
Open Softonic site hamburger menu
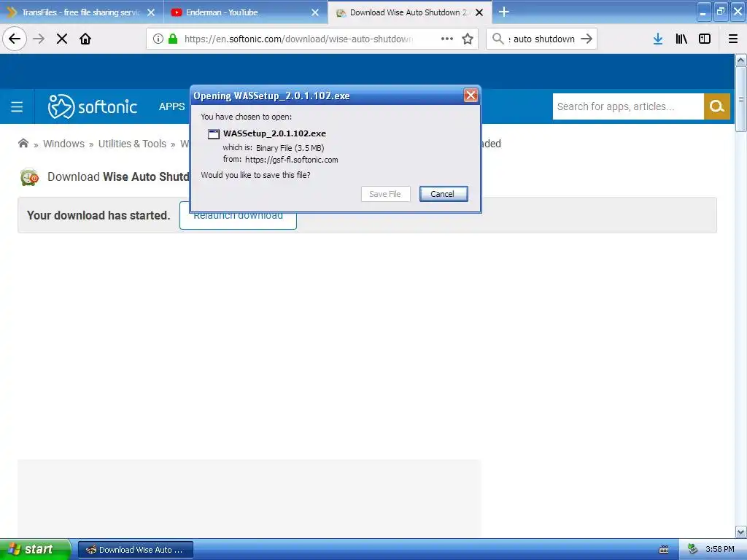pos(17,106)
